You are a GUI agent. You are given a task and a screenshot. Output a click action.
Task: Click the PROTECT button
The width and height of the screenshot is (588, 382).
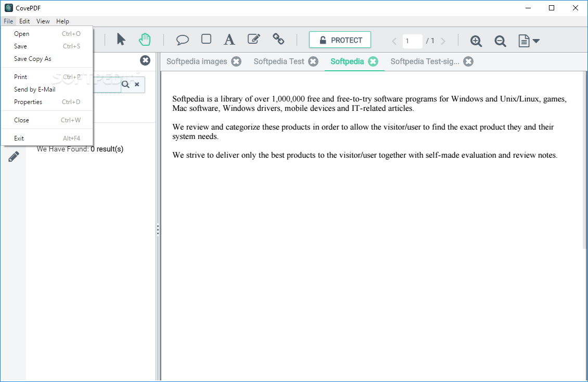coord(340,40)
